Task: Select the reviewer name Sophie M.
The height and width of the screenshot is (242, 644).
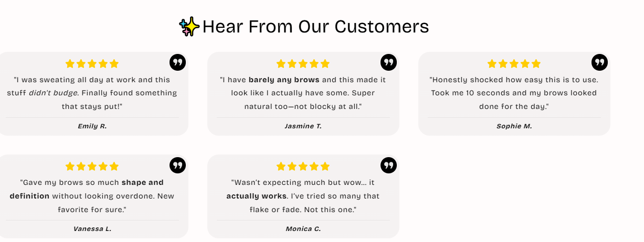Action: (x=514, y=126)
